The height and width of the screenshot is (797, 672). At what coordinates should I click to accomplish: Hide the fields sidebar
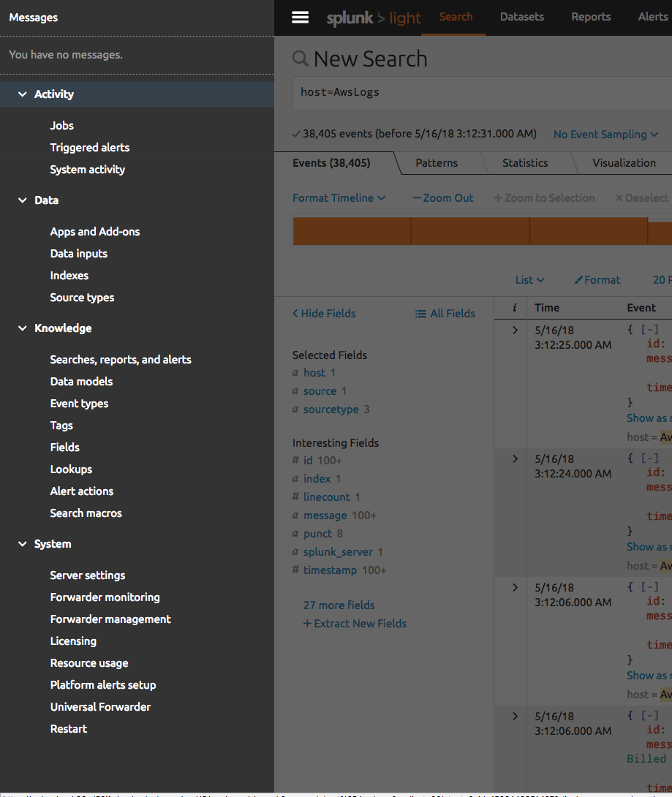click(323, 313)
